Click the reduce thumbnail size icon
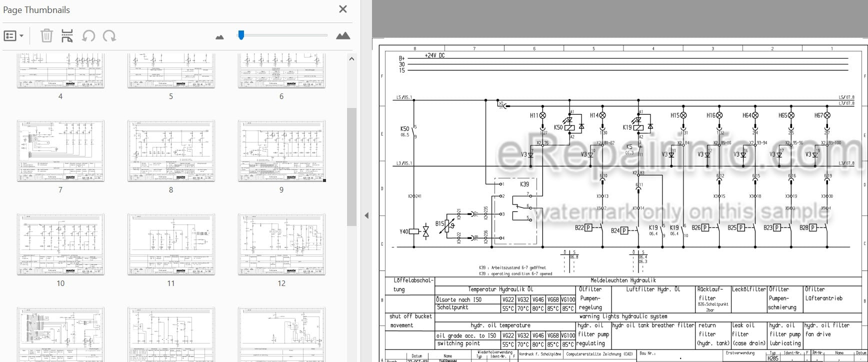The image size is (868, 362). coord(219,37)
